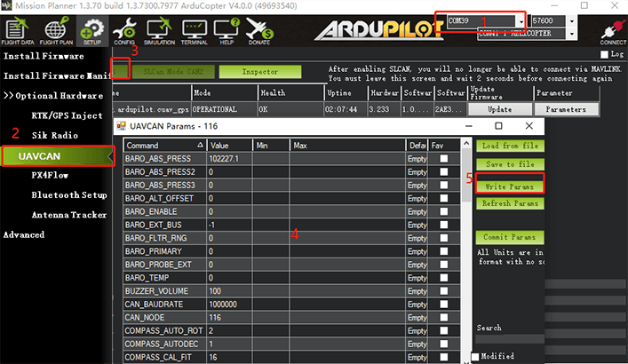The width and height of the screenshot is (628, 364).
Task: Click the Donate airplane icon
Action: coord(258,29)
